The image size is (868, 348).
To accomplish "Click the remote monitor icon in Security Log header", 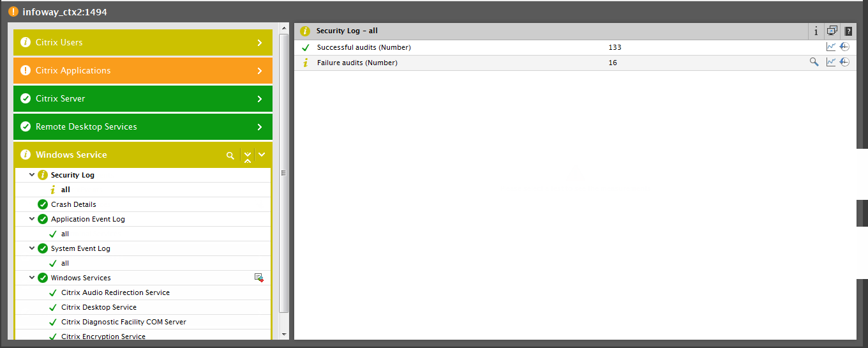I will (x=832, y=31).
